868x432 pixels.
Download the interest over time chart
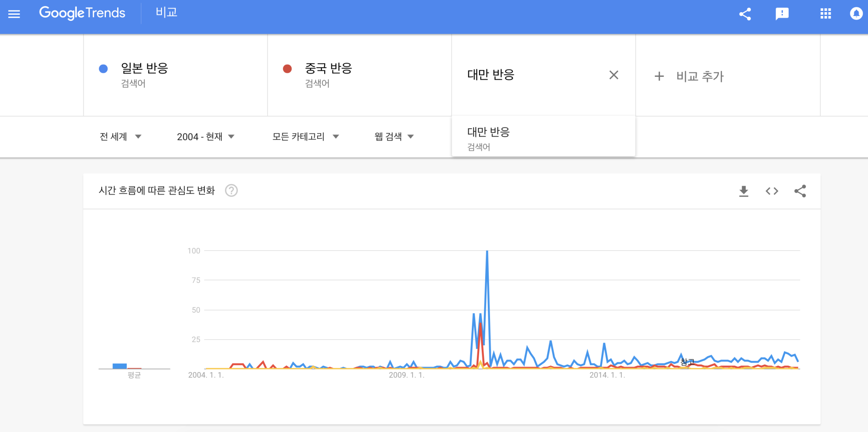pyautogui.click(x=743, y=191)
